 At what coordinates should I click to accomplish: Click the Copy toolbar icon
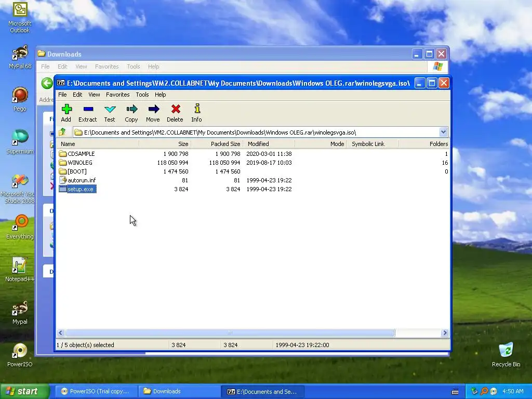click(x=131, y=113)
